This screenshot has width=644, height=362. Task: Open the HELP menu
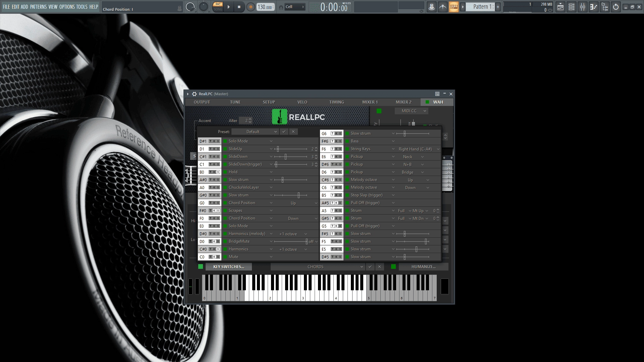pyautogui.click(x=94, y=7)
